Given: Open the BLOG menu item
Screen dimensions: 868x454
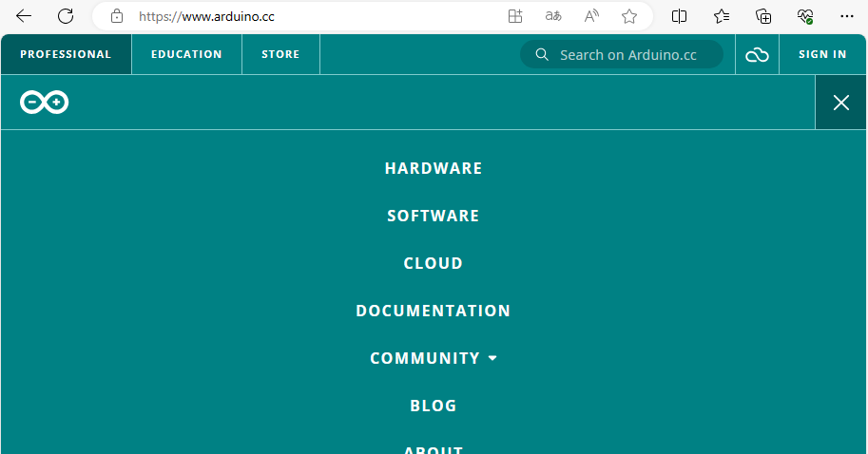Looking at the screenshot, I should point(434,406).
